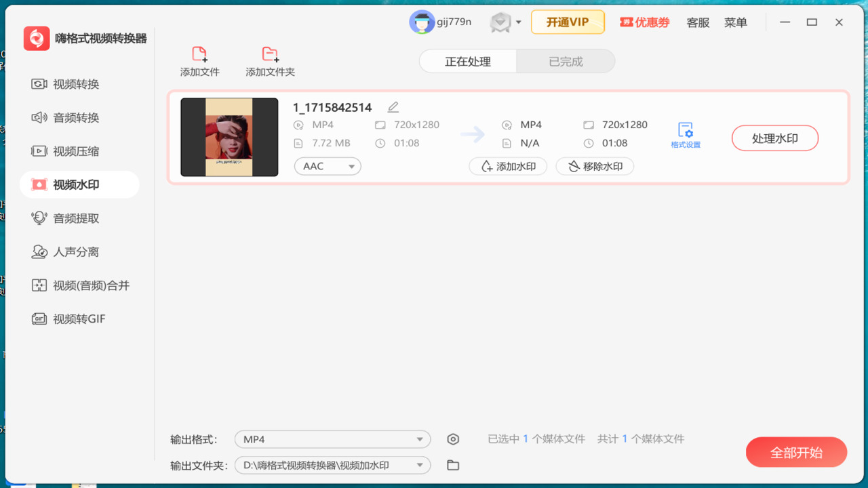Click the video thumbnail preview

pos(229,137)
